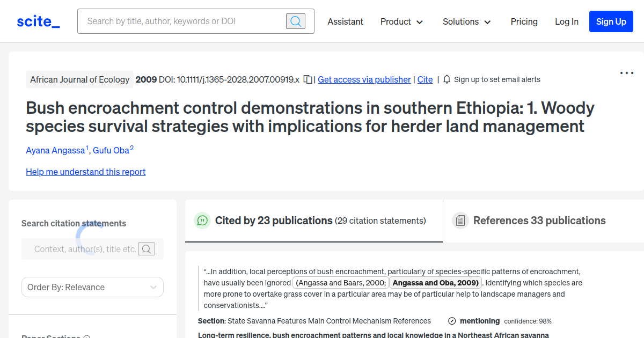The image size is (644, 338).
Task: Expand the Solutions dropdown
Action: tap(466, 22)
